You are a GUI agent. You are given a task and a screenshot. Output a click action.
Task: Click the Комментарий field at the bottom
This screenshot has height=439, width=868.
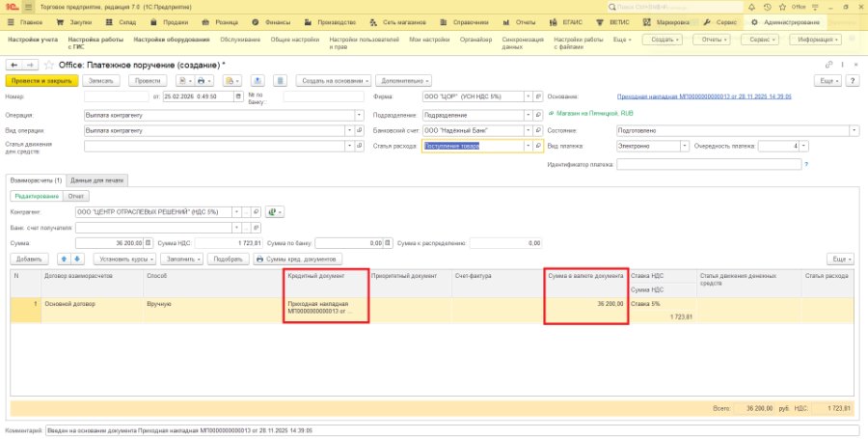pos(453,430)
